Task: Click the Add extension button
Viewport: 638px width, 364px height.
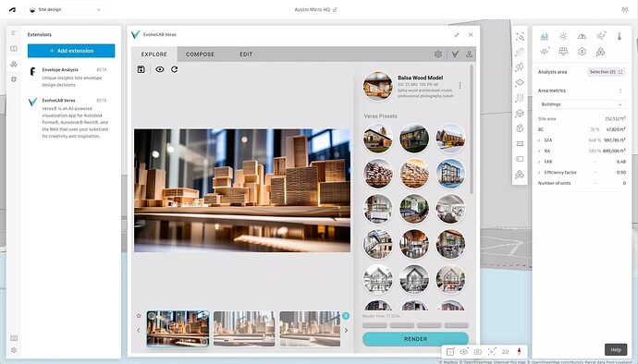Action: point(71,51)
